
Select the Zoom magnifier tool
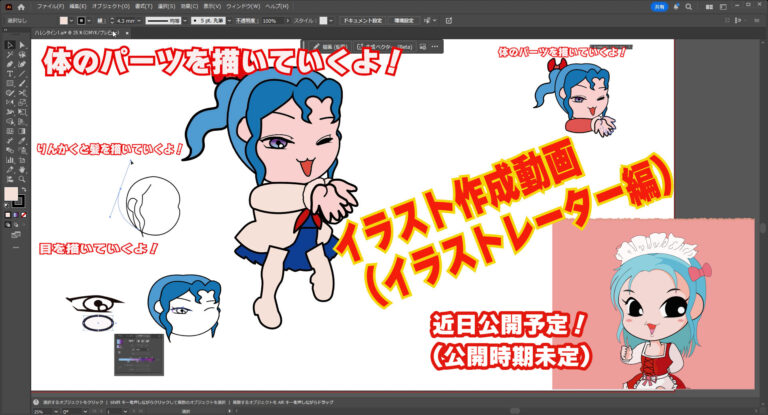point(22,179)
